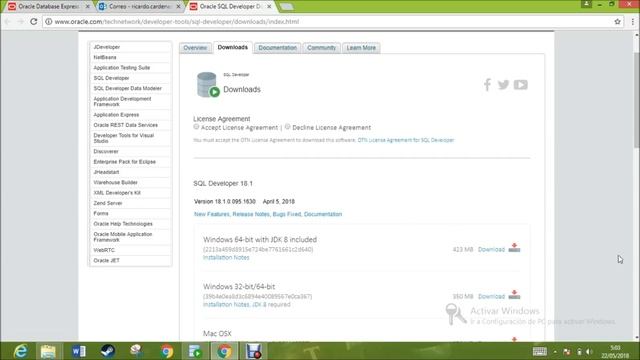Screen dimensions: 640x360
Task: Click the new tab button
Action: (x=287, y=7)
